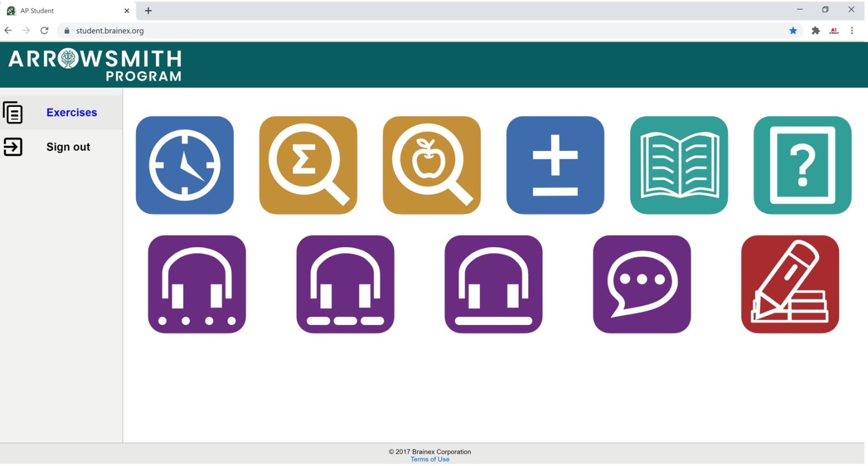Open the Terms of Use link
The image size is (868, 466).
coord(429,459)
